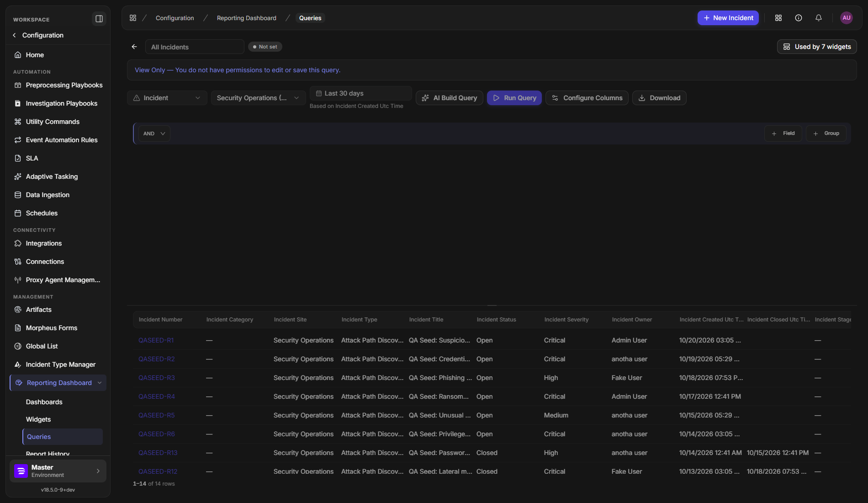
Task: Open SLA in the sidebar
Action: point(58,158)
